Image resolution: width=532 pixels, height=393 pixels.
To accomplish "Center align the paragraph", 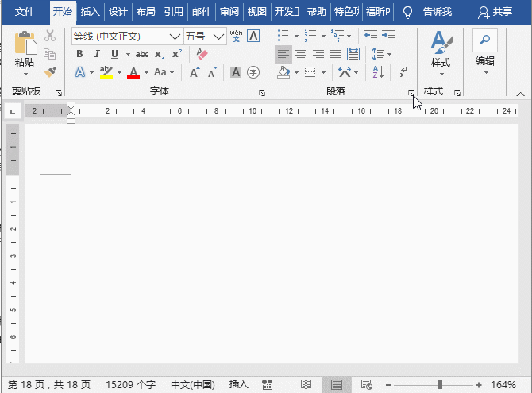I will coord(301,54).
